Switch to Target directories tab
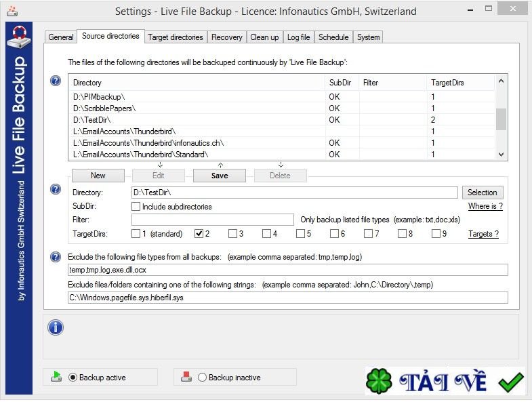This screenshot has width=532, height=402. (x=176, y=37)
